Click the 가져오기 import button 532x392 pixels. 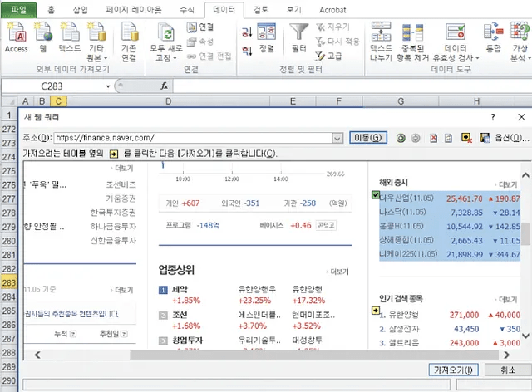click(452, 370)
